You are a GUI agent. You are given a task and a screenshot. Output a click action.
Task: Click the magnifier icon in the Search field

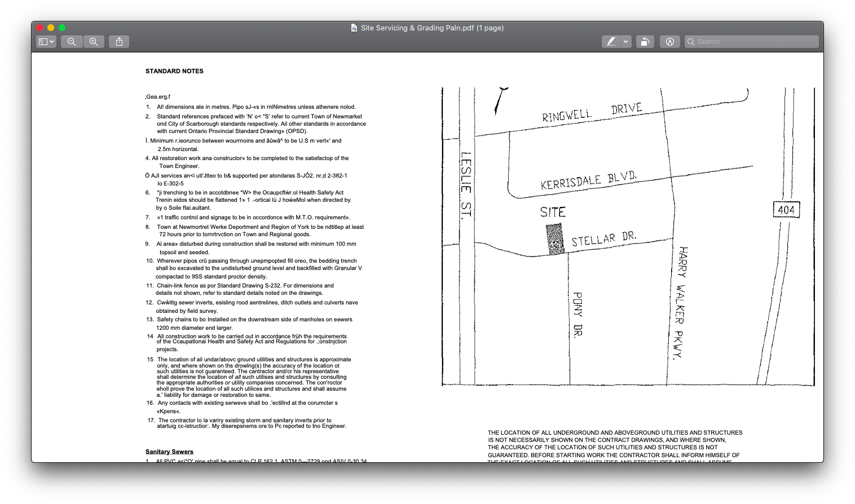coord(691,41)
